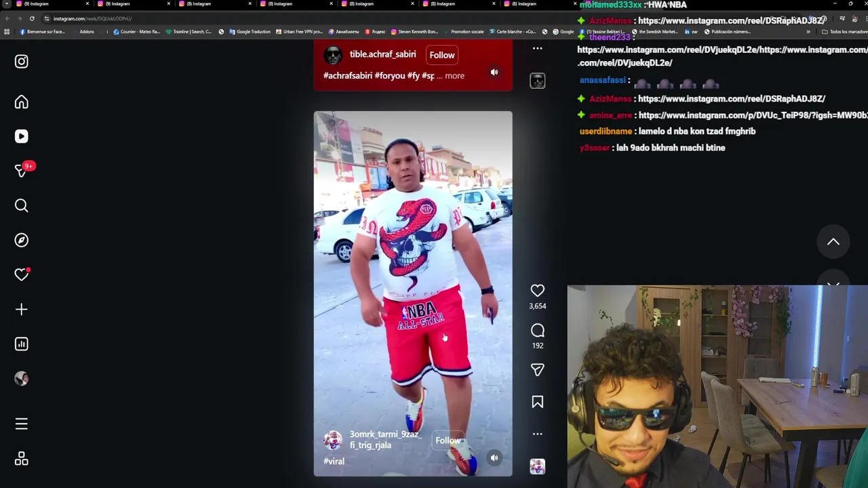Save the reel with bookmark icon
Viewport: 868px width, 488px height.
coord(537,403)
